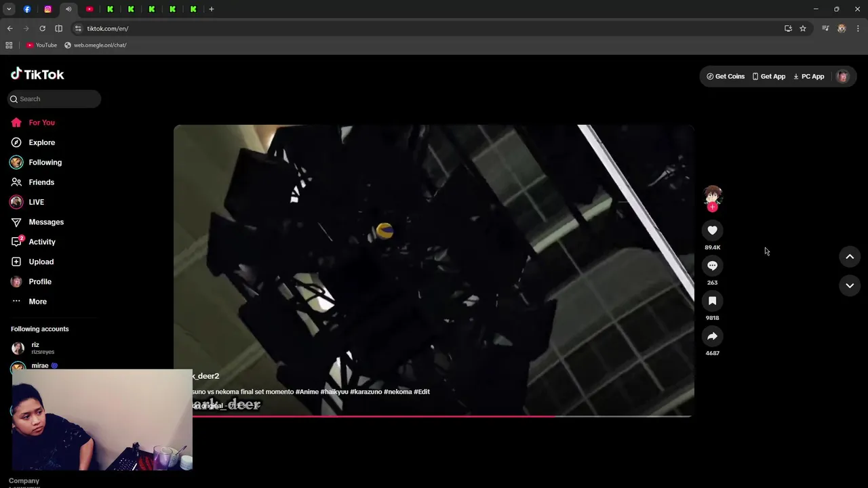This screenshot has width=868, height=488.
Task: Open the Friends page
Action: (x=33, y=182)
